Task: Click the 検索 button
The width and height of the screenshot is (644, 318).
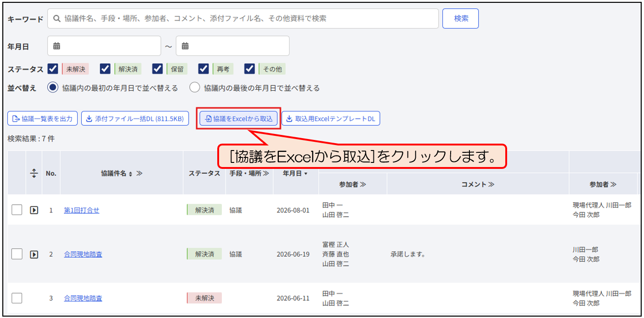Action: click(461, 19)
